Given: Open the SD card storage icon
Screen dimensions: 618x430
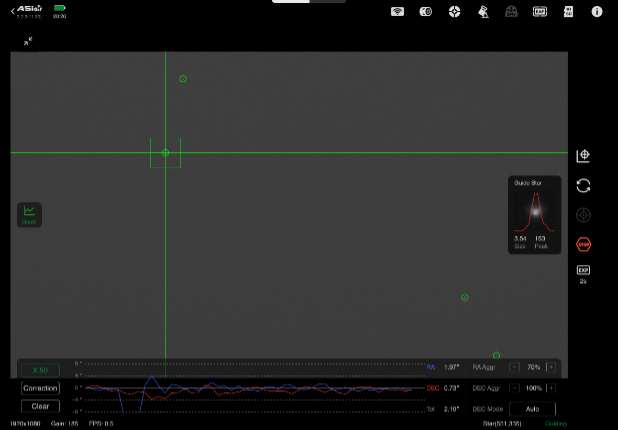Looking at the screenshot, I should click(568, 11).
